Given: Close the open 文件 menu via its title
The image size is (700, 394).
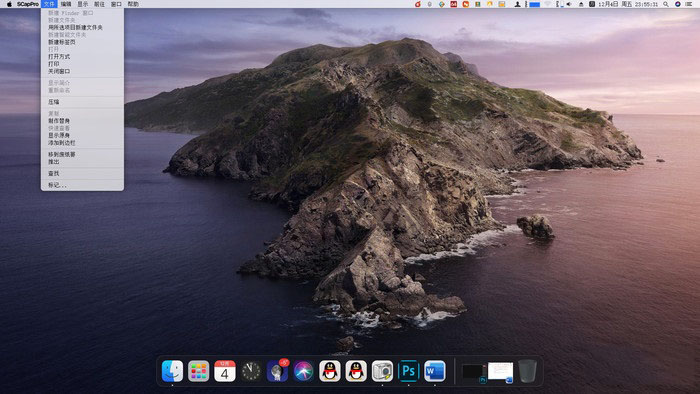Looking at the screenshot, I should coord(49,4).
